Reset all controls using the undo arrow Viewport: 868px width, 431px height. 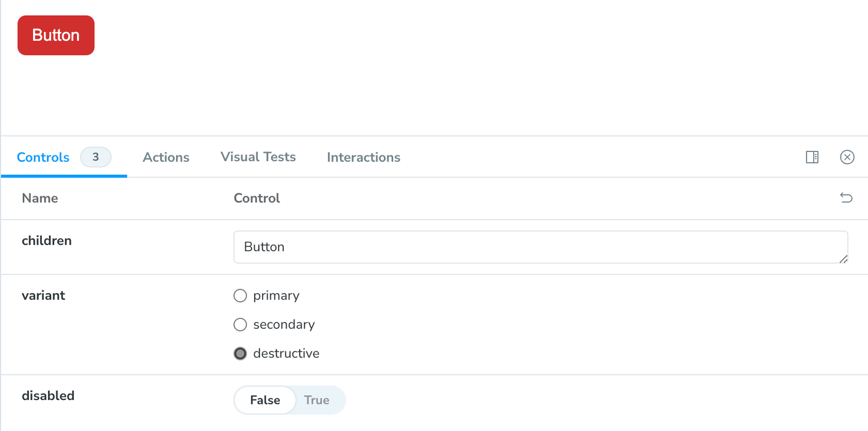pyautogui.click(x=846, y=198)
